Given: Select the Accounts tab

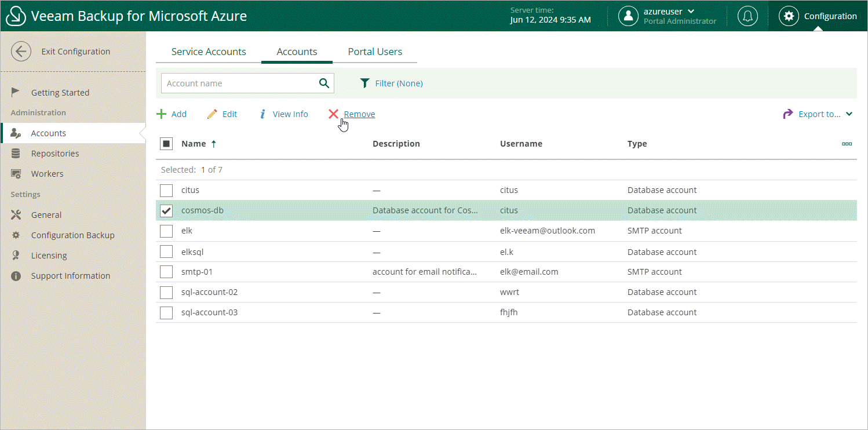Looking at the screenshot, I should pos(297,52).
